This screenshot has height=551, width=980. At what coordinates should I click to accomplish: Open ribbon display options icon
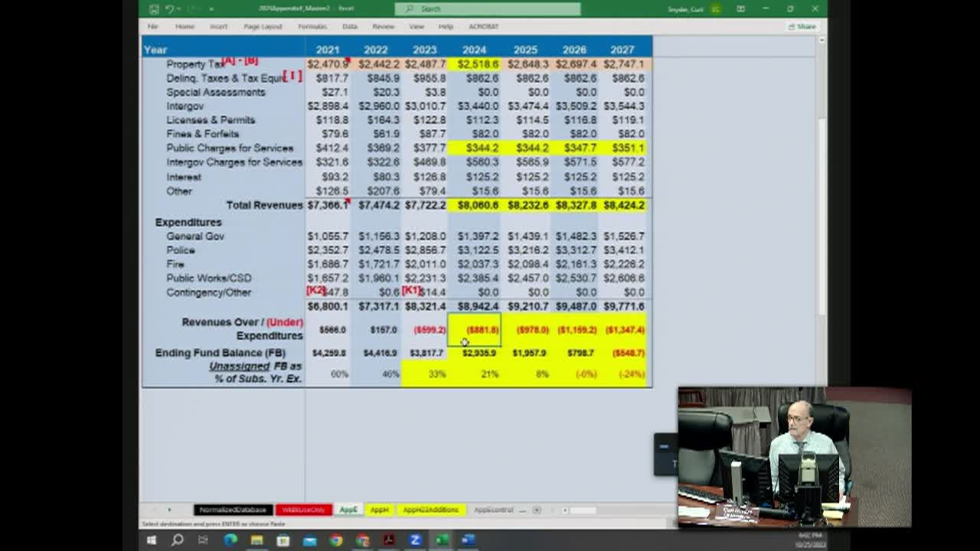pos(740,9)
